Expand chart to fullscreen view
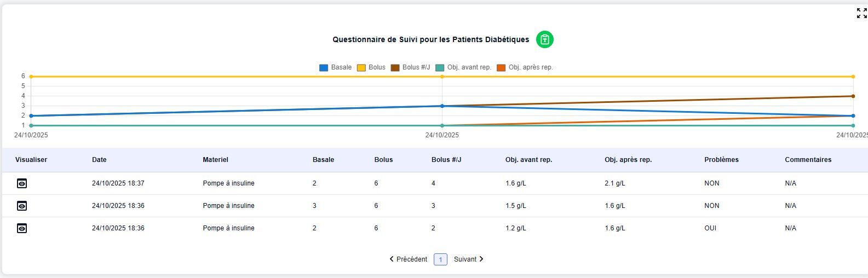 click(x=861, y=13)
